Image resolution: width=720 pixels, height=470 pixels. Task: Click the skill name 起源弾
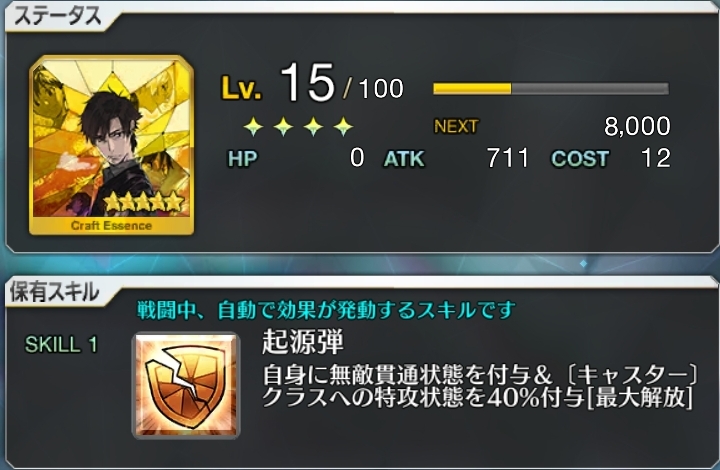pyautogui.click(x=303, y=342)
